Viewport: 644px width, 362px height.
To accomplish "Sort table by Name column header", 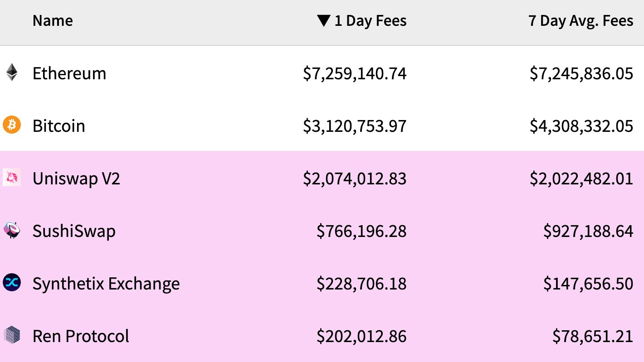I will pos(53,21).
